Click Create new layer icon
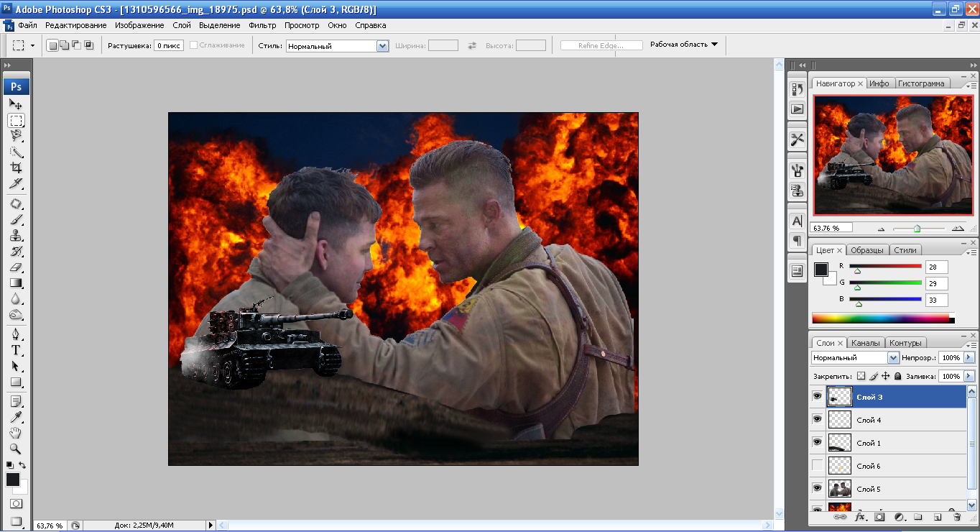980x532 pixels. [937, 517]
